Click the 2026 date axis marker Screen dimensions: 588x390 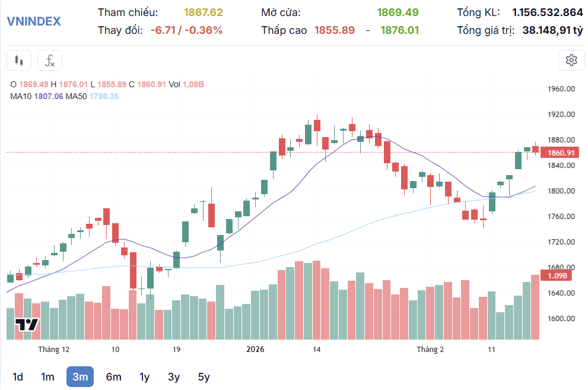(255, 350)
